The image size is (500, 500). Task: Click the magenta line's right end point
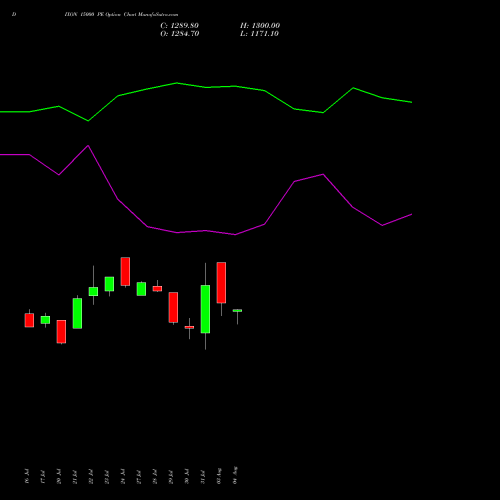pyautogui.click(x=412, y=214)
